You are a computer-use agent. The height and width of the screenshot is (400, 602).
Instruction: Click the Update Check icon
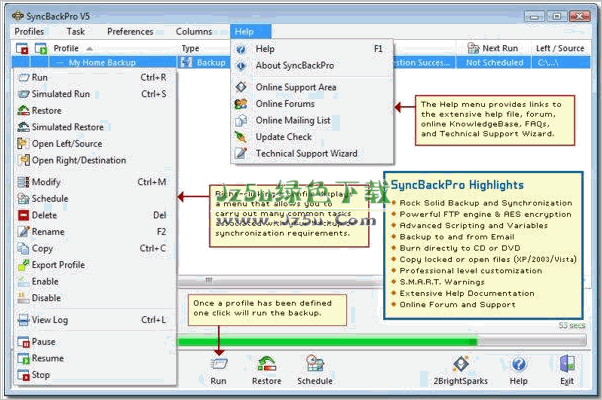click(x=241, y=137)
